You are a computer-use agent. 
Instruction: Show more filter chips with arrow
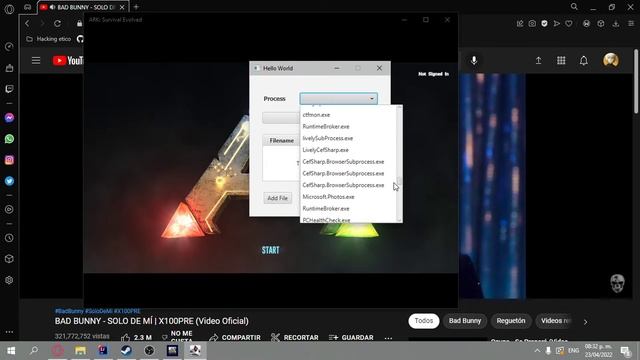pos(585,322)
